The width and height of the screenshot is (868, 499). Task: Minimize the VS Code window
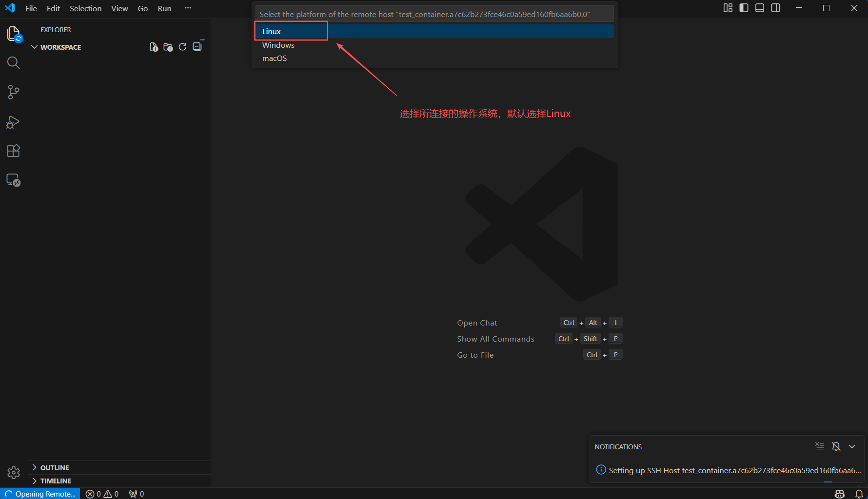(x=799, y=8)
